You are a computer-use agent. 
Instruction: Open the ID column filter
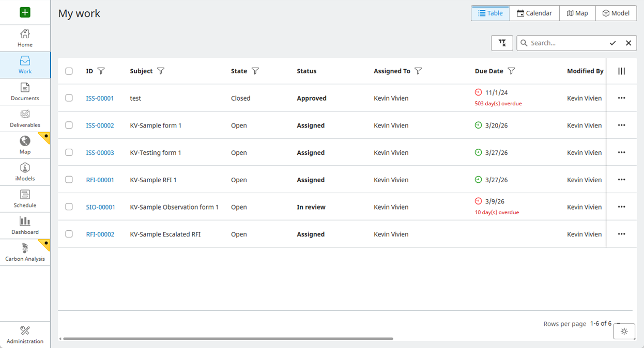click(x=101, y=71)
